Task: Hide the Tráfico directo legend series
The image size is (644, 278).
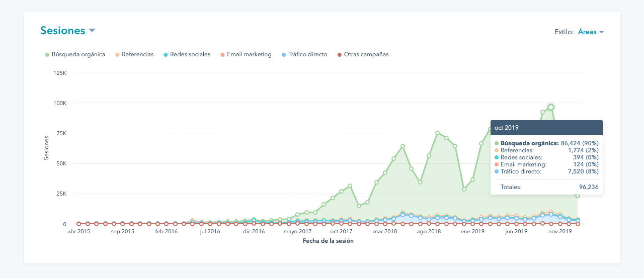Action: pos(307,54)
